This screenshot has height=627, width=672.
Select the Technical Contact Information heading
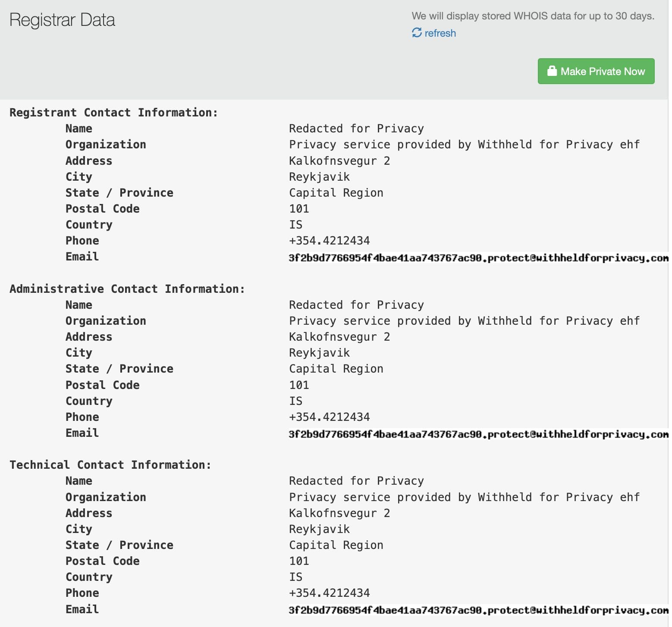[x=110, y=465]
